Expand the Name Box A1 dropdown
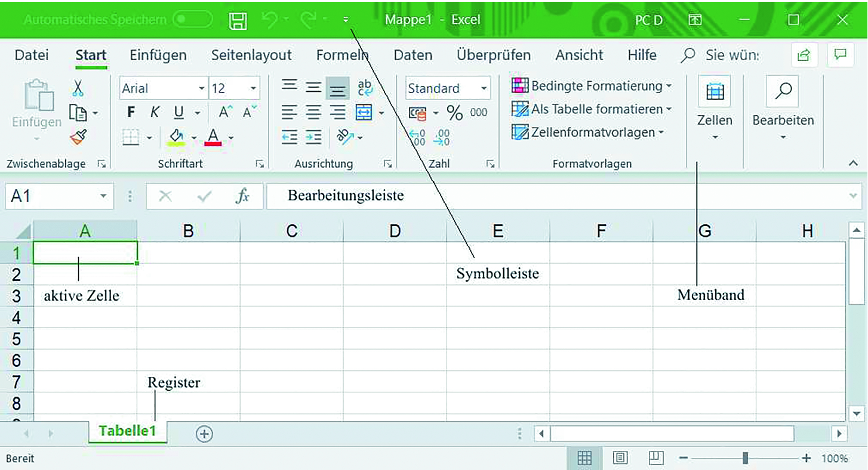Image resolution: width=868 pixels, height=470 pixels. tap(103, 196)
